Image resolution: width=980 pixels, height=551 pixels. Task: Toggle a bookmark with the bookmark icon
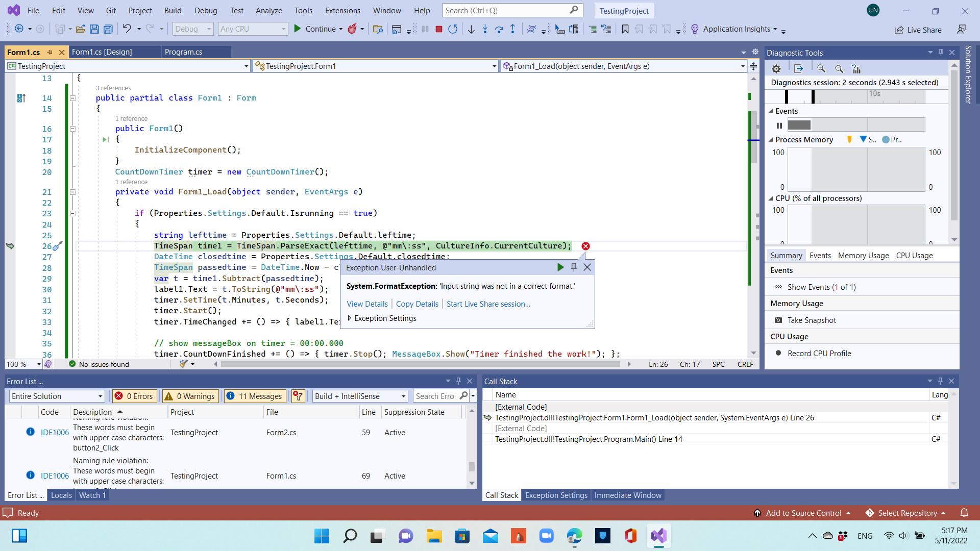click(x=625, y=29)
